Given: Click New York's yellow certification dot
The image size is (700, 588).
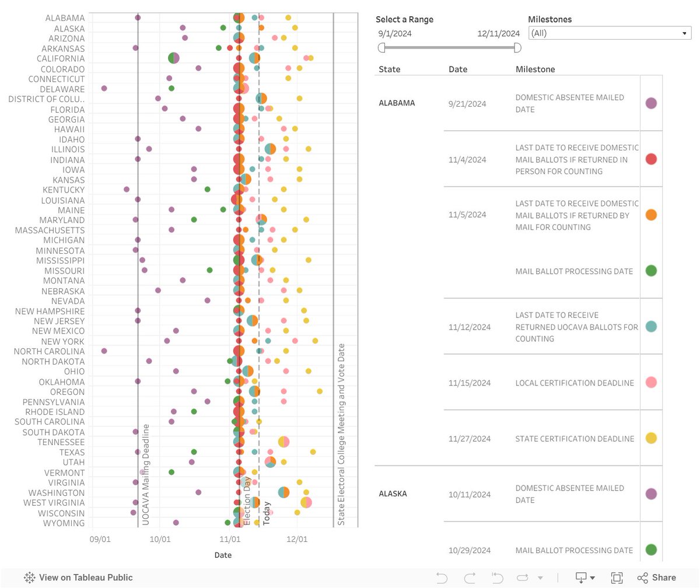Looking at the screenshot, I should click(x=315, y=341).
